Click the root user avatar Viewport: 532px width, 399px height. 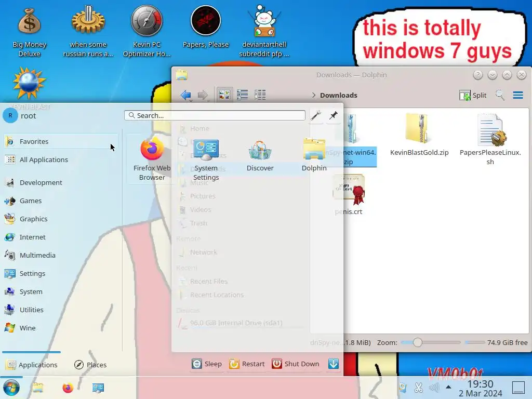(x=10, y=116)
